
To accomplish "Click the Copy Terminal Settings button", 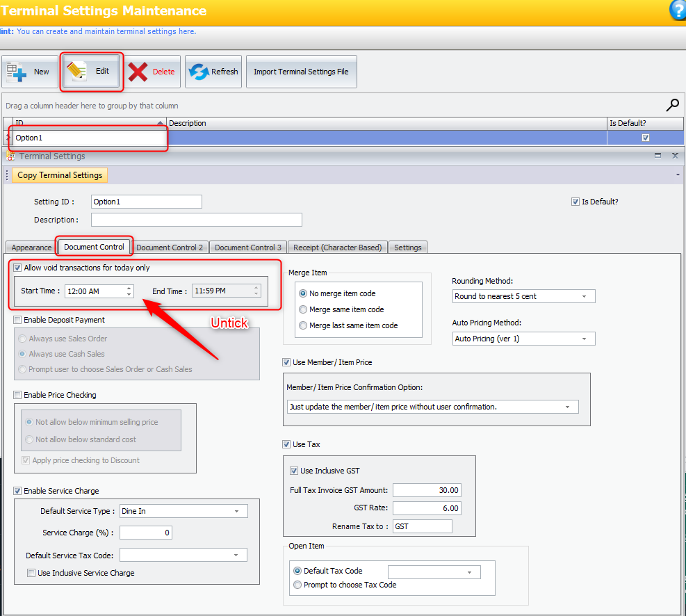I will tap(60, 175).
